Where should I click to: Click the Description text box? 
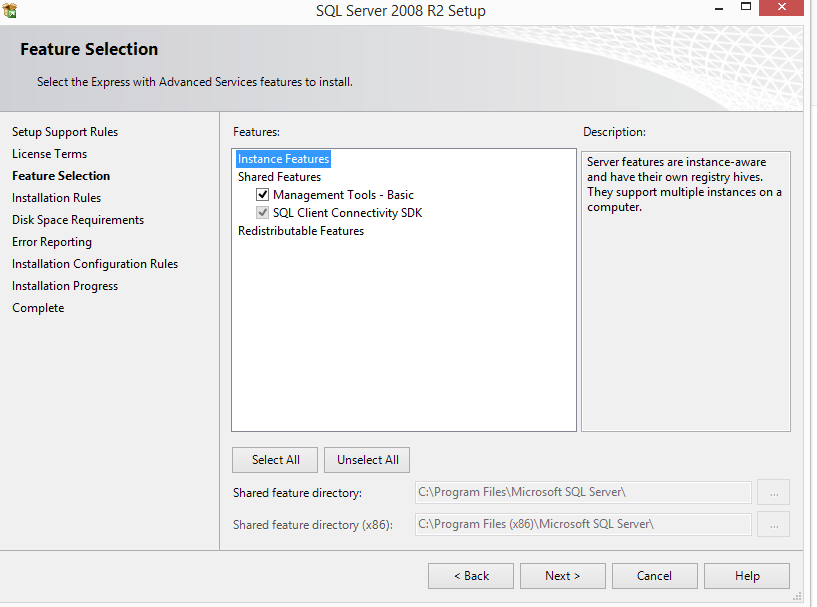click(686, 291)
